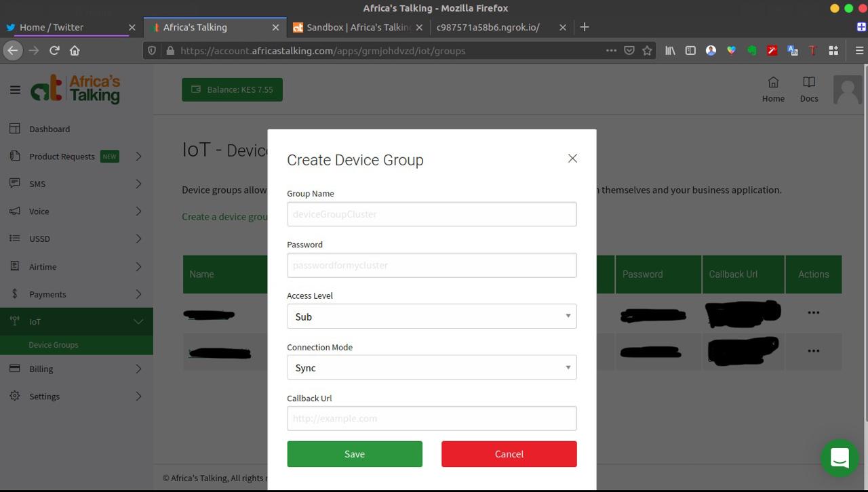Bookmark this page with star icon
The height and width of the screenshot is (492, 868).
tap(648, 50)
